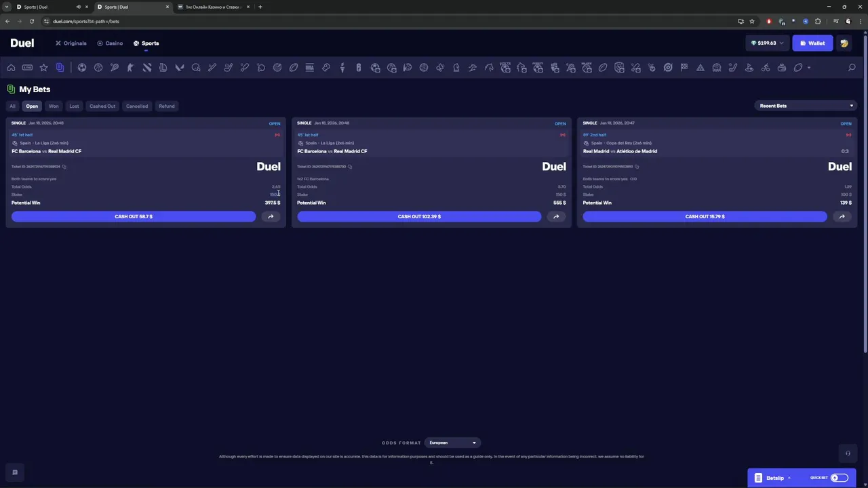Switch to the third browser tab 1win
The width and height of the screenshot is (868, 488).
pos(212,7)
